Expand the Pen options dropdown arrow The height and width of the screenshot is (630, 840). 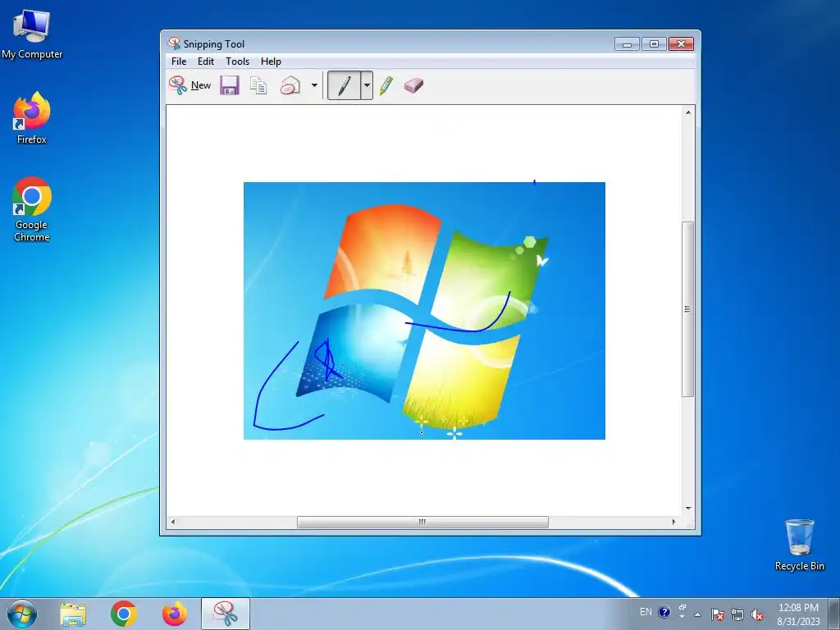367,85
